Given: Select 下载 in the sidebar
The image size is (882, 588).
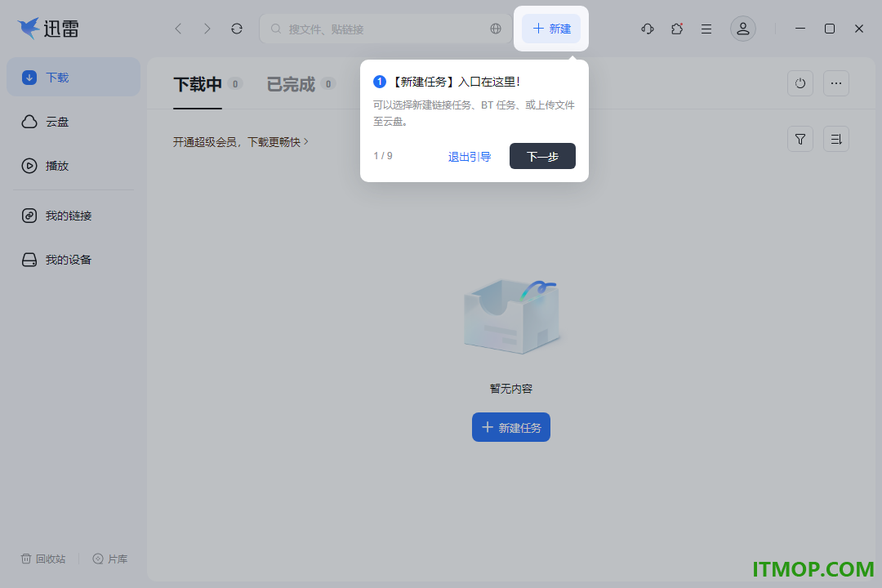Looking at the screenshot, I should pyautogui.click(x=73, y=77).
